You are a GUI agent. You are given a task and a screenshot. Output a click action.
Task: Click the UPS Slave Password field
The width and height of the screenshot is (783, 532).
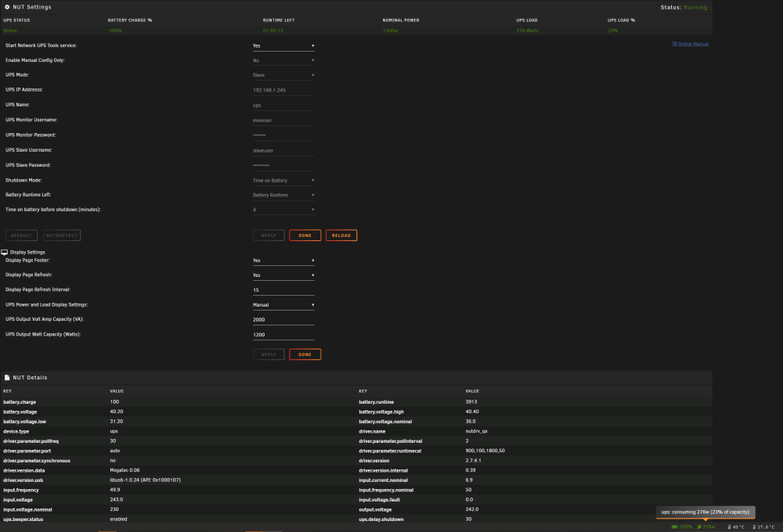click(283, 165)
